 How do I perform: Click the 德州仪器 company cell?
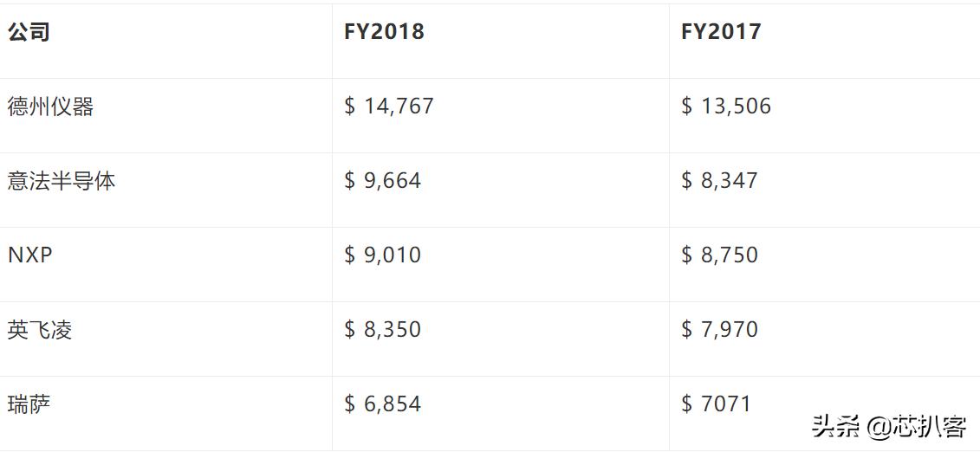tap(50, 107)
